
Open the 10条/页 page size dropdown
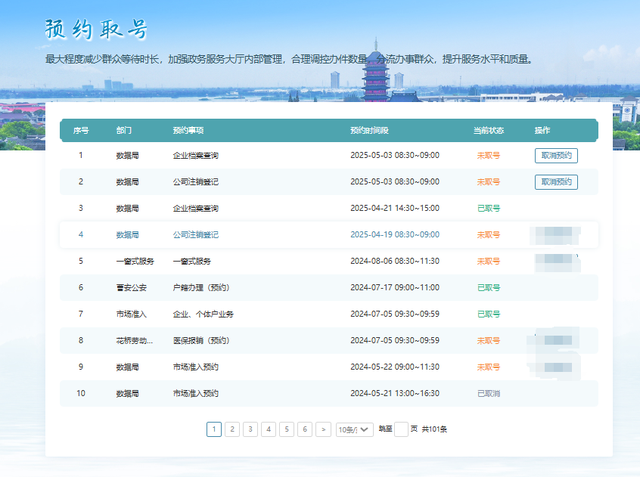pyautogui.click(x=353, y=429)
